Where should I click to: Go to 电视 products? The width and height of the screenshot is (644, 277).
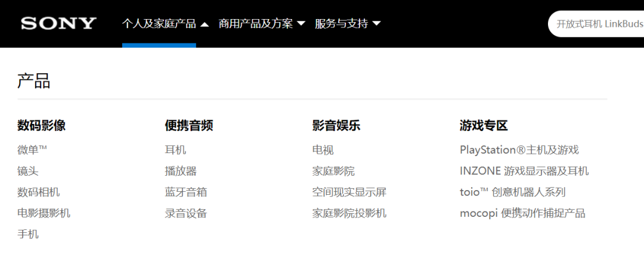point(323,150)
